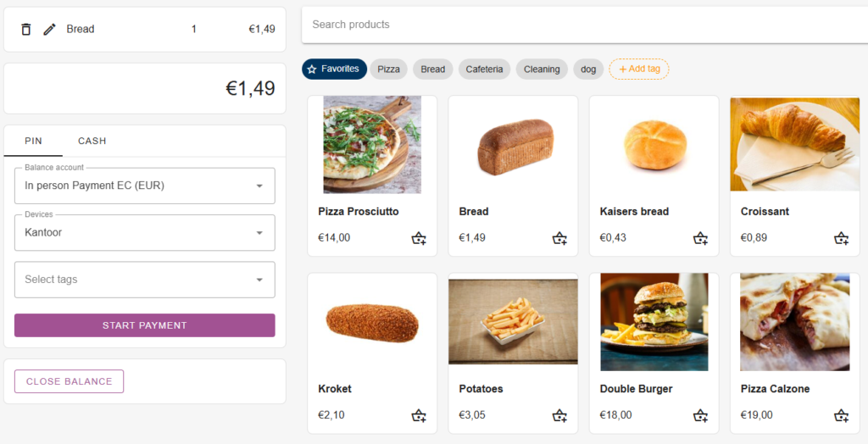
Task: Click the CLOSE BALANCE button
Action: 69,381
